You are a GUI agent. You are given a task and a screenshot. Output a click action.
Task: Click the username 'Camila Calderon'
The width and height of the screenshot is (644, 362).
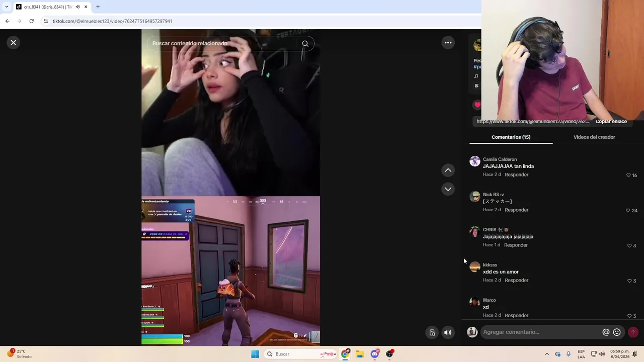pos(500,159)
